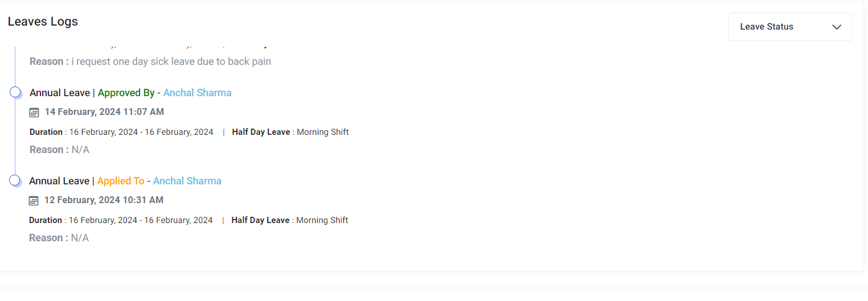Select timeline circle for the Approved By entry
Viewport: 868px width, 301px height.
point(15,92)
